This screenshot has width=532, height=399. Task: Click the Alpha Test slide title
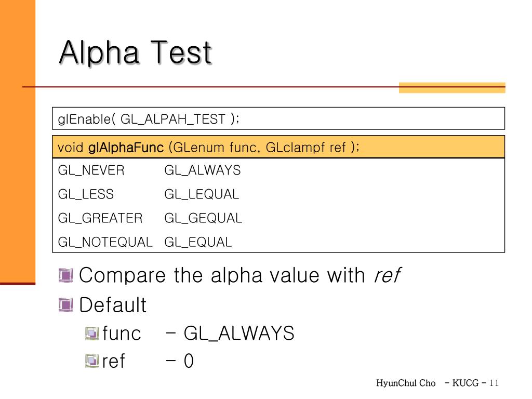coord(136,52)
